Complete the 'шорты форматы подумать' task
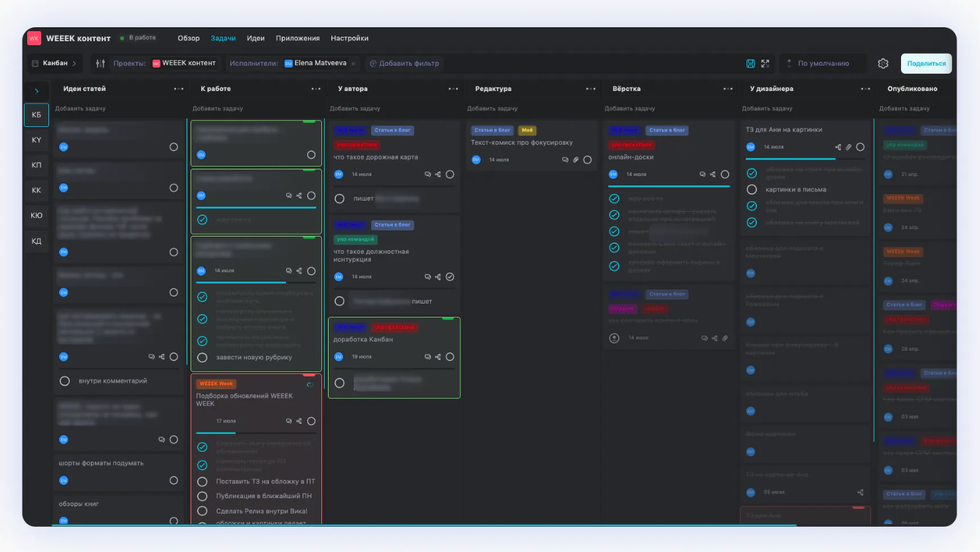This screenshot has width=980, height=552. coord(173,480)
